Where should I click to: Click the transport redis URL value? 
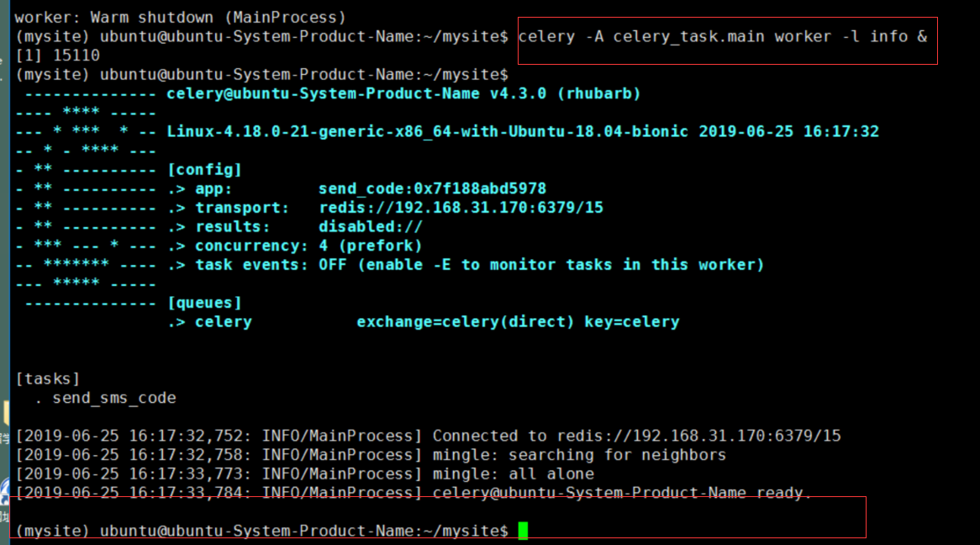[x=461, y=208]
